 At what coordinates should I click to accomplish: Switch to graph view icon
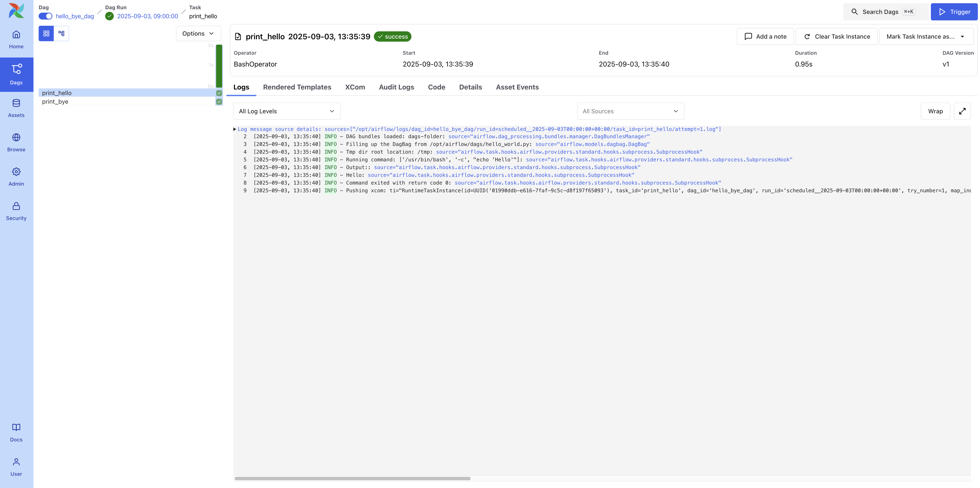[x=61, y=33]
